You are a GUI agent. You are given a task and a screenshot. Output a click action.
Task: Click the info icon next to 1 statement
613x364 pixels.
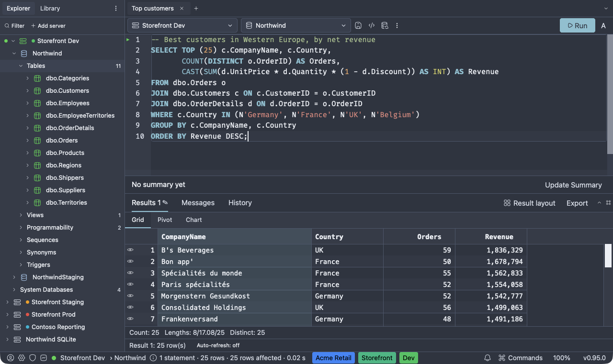153,358
